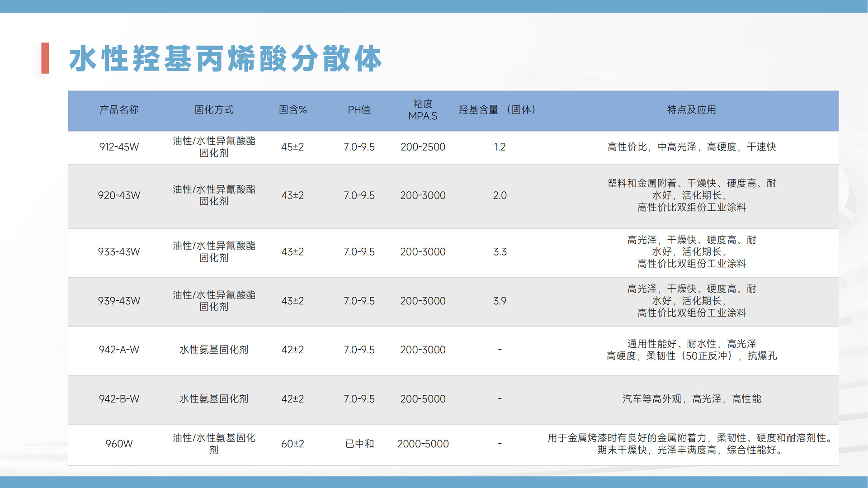Click the 已中和 PH value cell
The image size is (868, 488).
pyautogui.click(x=359, y=444)
